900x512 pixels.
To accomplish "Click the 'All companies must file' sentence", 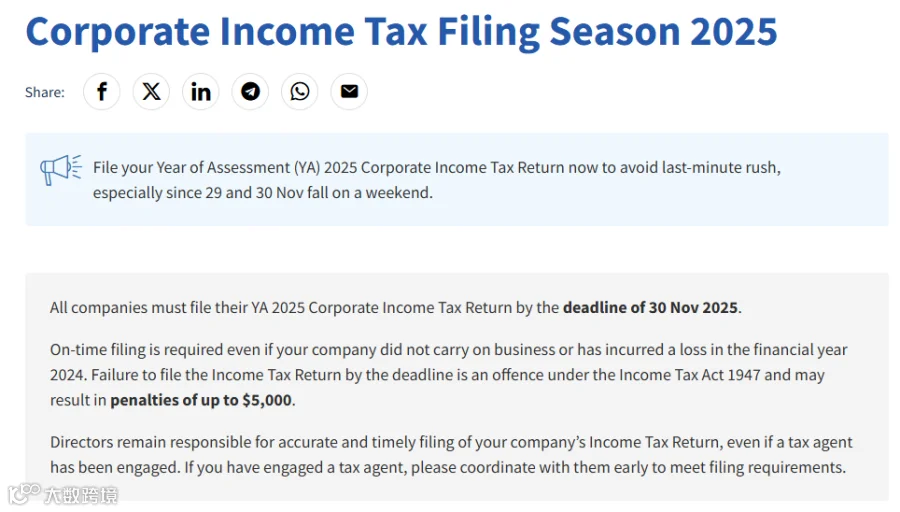I will tap(395, 308).
